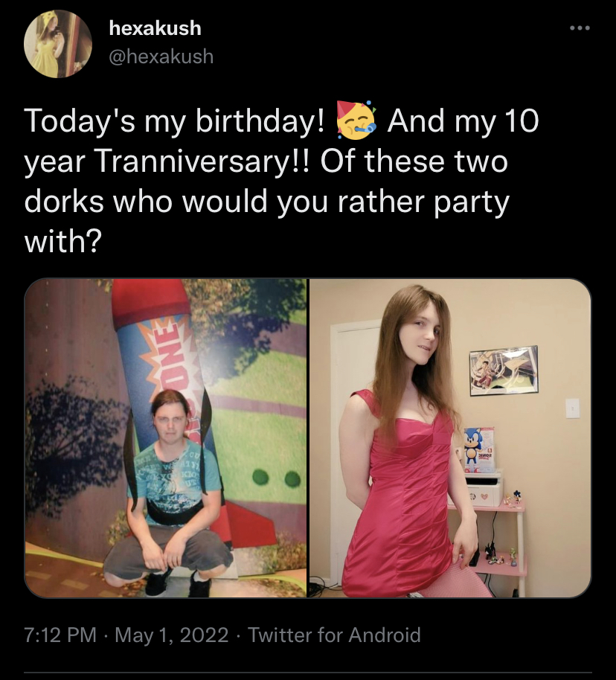Open the left photo with the rocket
Screen dimensions: 616x680
(x=165, y=438)
